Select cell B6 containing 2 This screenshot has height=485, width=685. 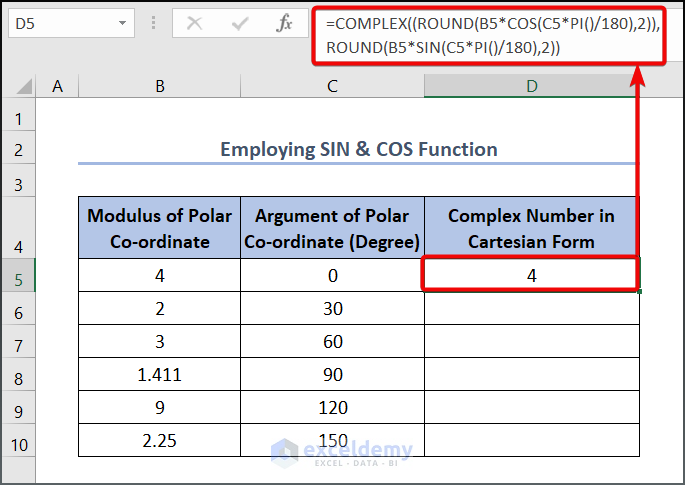click(159, 308)
